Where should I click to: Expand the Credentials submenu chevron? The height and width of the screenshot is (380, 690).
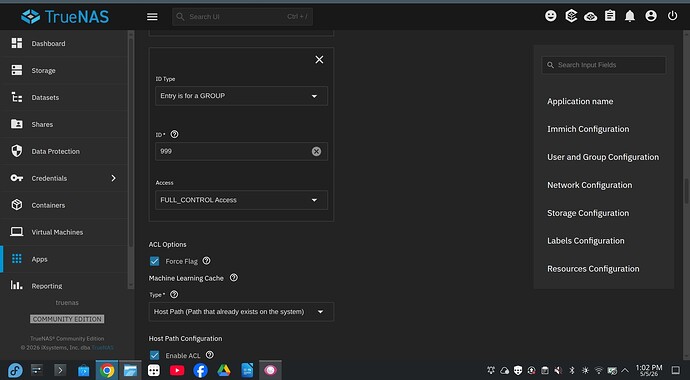click(114, 178)
